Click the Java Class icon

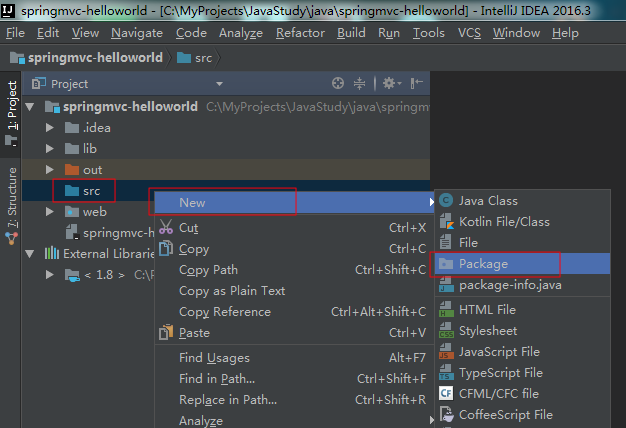[x=446, y=200]
